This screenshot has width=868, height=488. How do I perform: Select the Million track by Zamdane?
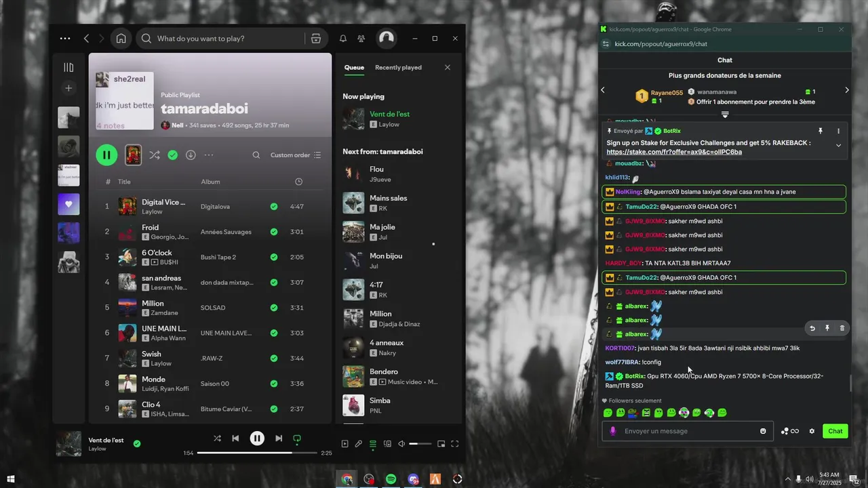[210, 308]
